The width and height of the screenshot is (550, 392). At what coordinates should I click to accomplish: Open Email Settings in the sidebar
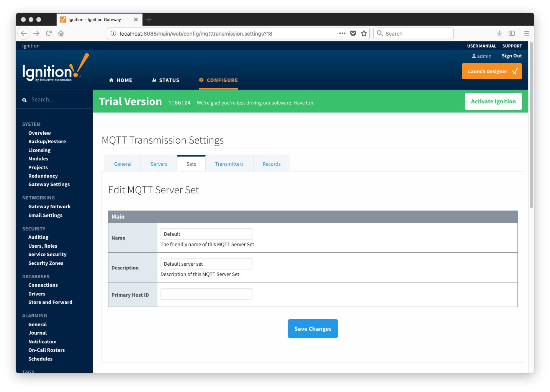pyautogui.click(x=45, y=216)
